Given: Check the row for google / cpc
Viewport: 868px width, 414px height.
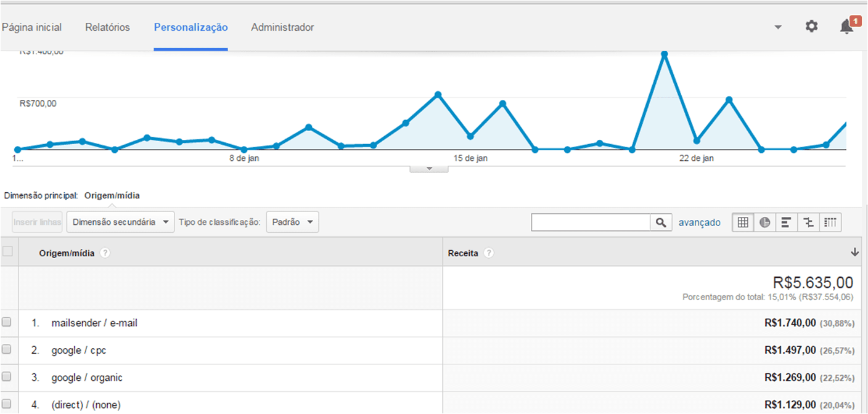Looking at the screenshot, I should [x=7, y=350].
